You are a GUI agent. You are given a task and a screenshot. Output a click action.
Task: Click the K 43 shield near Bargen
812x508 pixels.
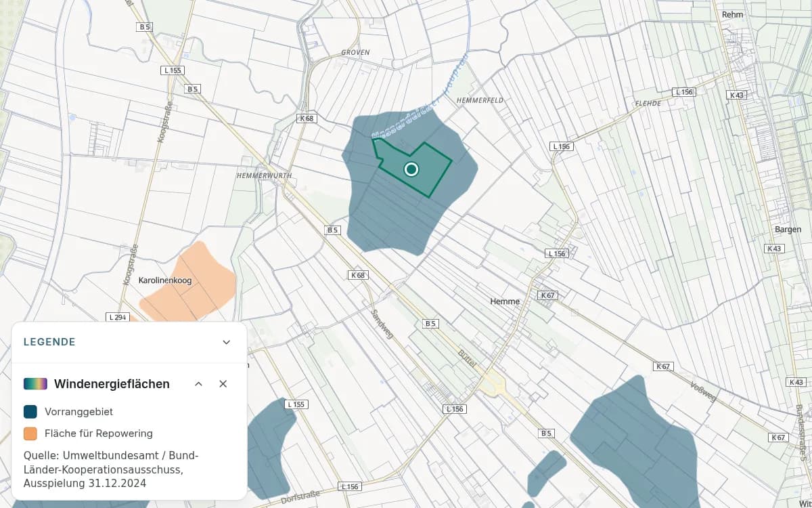coord(774,249)
